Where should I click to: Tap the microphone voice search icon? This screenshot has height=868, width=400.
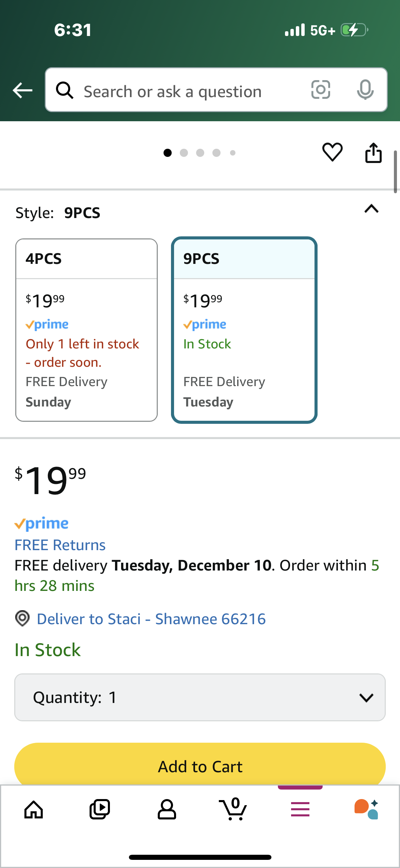(x=365, y=90)
